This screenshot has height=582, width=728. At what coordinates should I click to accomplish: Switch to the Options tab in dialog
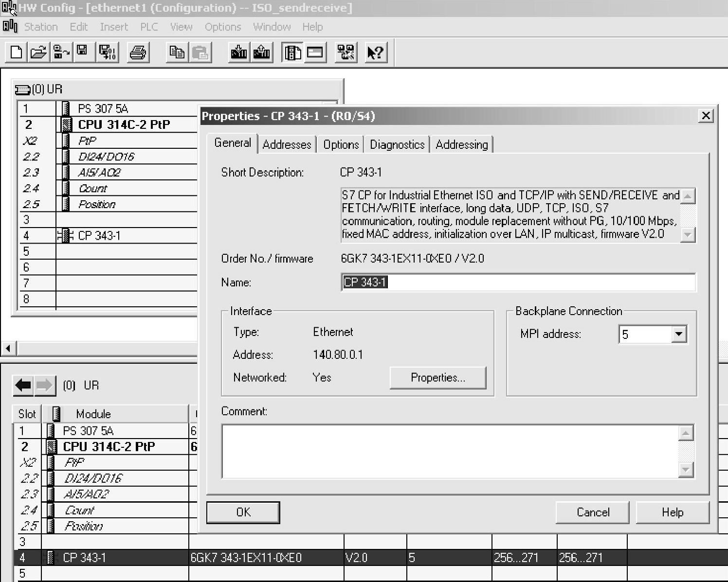341,144
